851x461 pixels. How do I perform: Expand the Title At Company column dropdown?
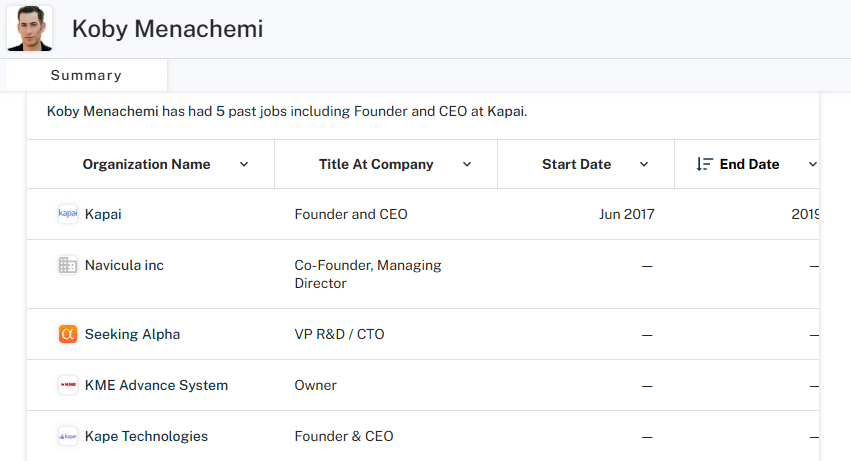tap(467, 164)
